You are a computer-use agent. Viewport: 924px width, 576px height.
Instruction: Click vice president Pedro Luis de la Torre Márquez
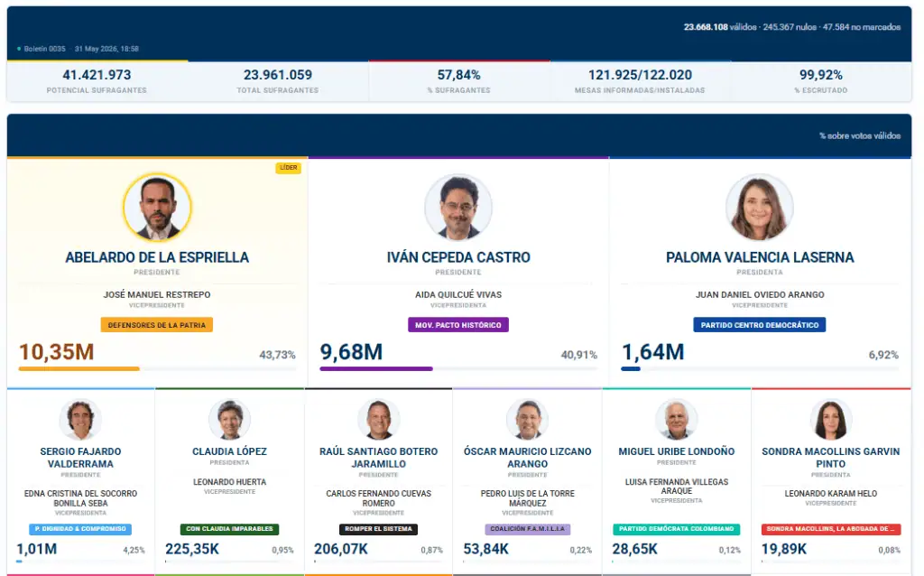(527, 498)
